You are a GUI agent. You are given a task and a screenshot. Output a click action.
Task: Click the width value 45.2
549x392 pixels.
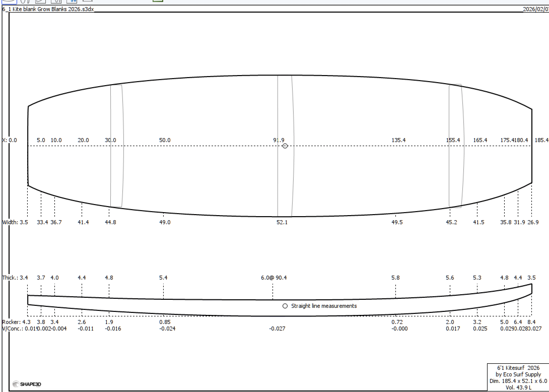451,222
